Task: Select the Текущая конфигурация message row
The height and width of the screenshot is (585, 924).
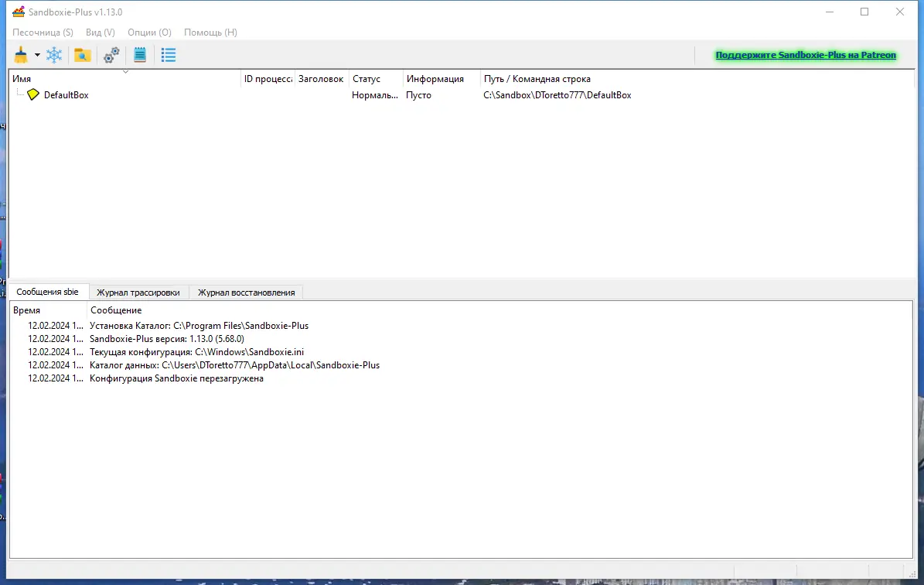Action: [461, 352]
